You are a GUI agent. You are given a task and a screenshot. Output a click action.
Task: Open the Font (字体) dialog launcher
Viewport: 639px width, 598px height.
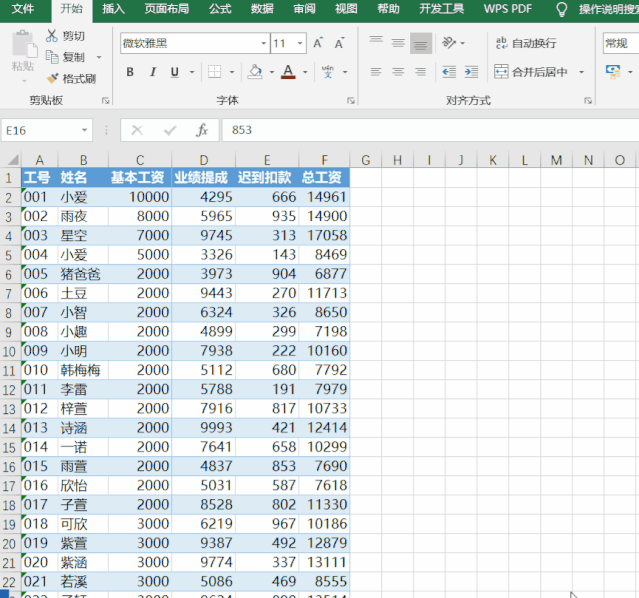[x=351, y=101]
